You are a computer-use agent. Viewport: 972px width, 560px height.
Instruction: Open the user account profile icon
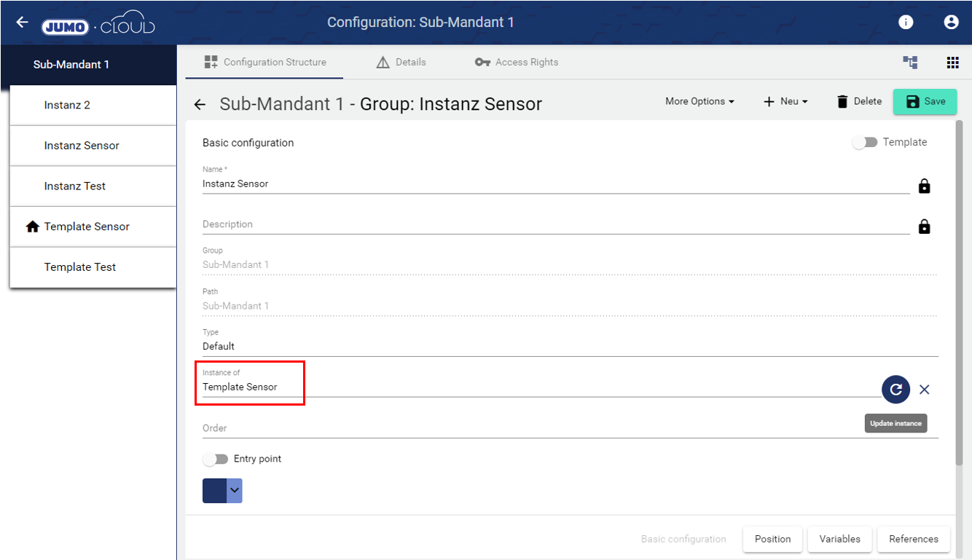pos(951,23)
